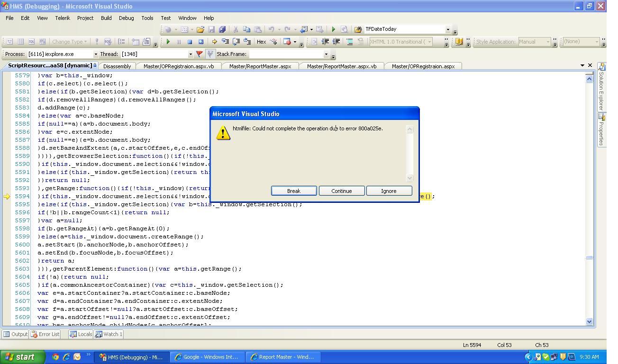
Task: Click the Breakpoints window icon
Action: tap(287, 42)
